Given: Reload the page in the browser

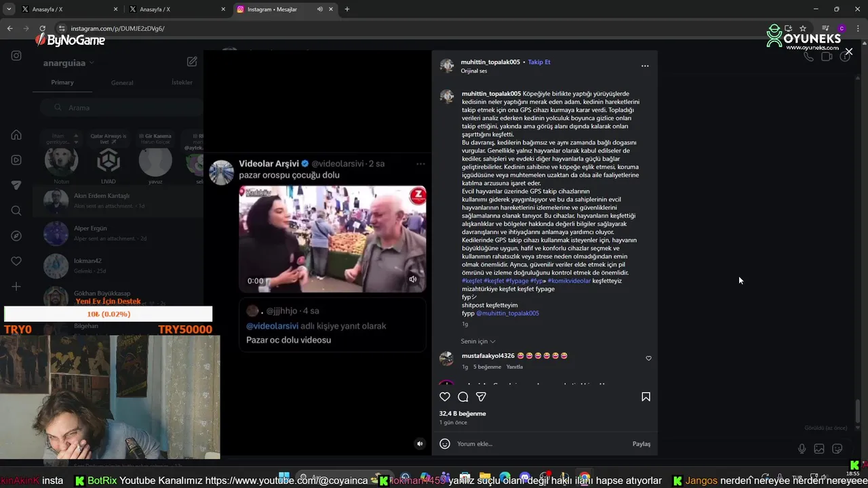Looking at the screenshot, I should coord(43,28).
